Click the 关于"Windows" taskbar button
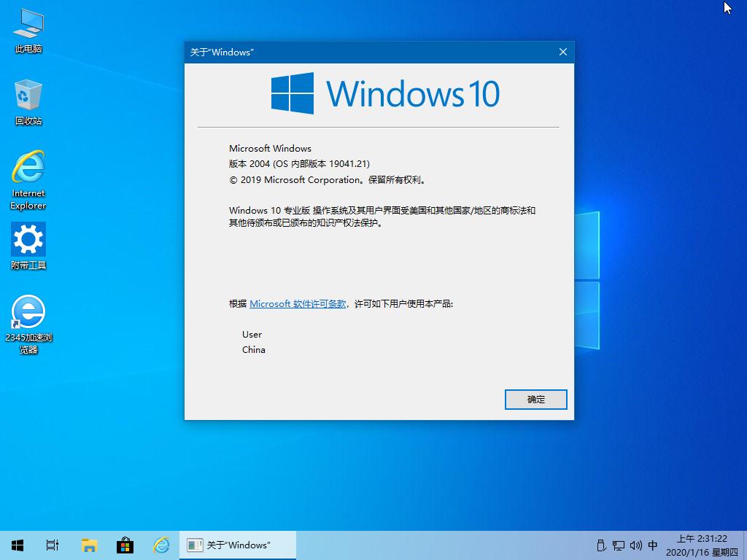 click(x=238, y=545)
